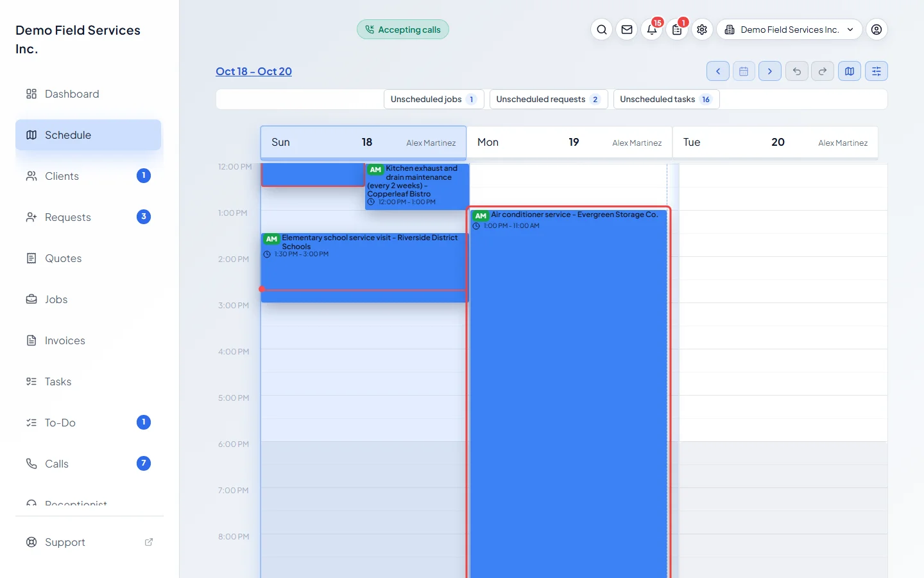This screenshot has width=924, height=578.
Task: Open the calendar date picker icon
Action: (x=744, y=71)
